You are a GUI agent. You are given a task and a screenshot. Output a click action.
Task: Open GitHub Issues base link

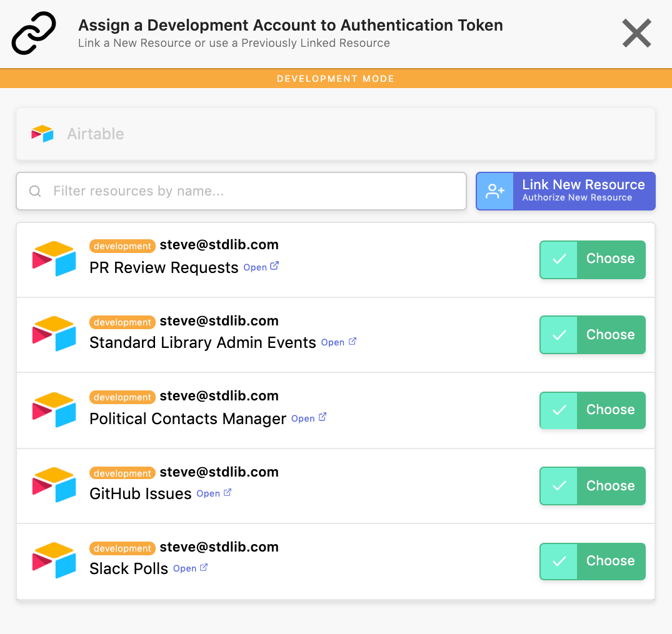pos(214,493)
